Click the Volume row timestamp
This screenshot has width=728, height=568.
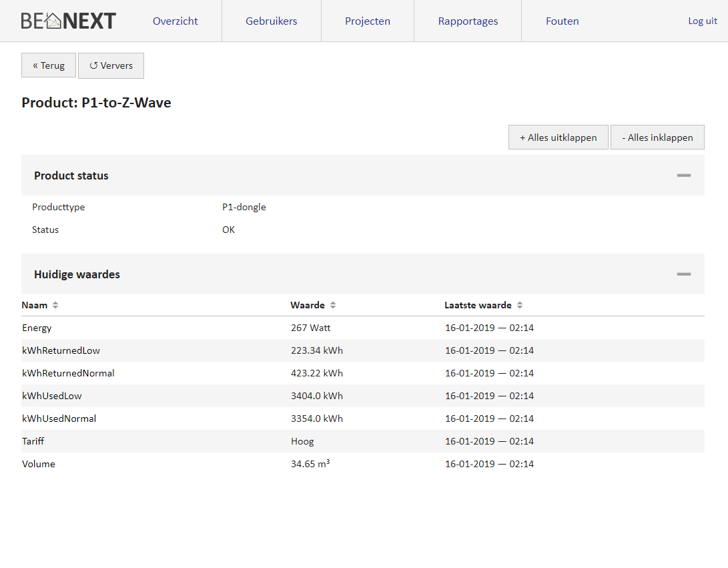489,464
